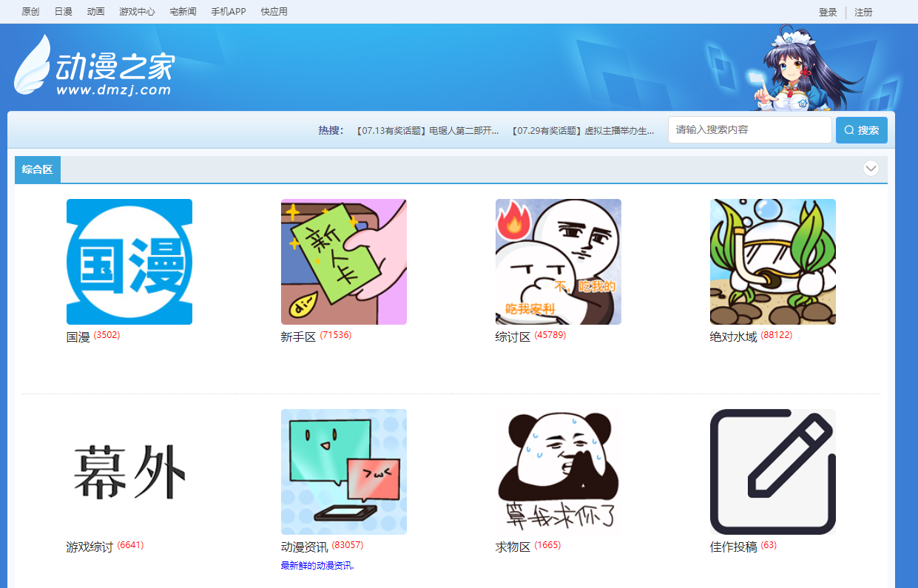
Task: Open 动画 in the top menu
Action: point(95,12)
